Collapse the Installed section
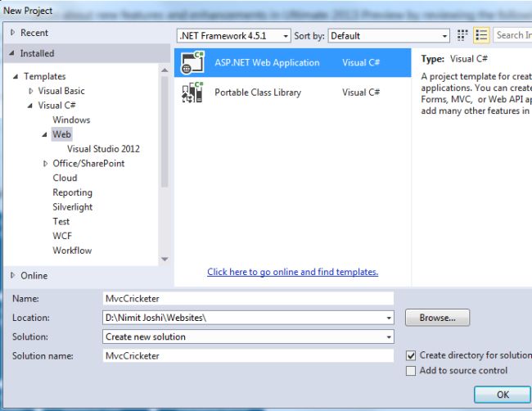 [12, 53]
